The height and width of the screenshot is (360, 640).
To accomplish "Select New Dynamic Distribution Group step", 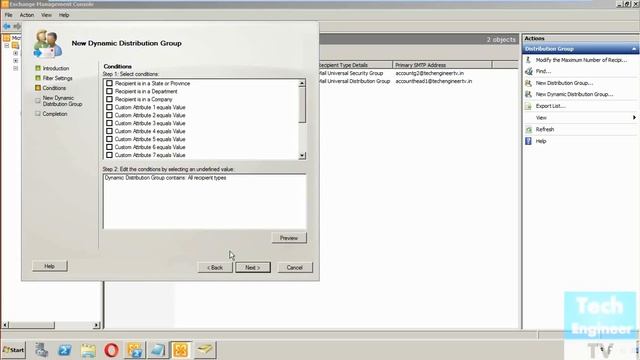I will click(x=62, y=101).
